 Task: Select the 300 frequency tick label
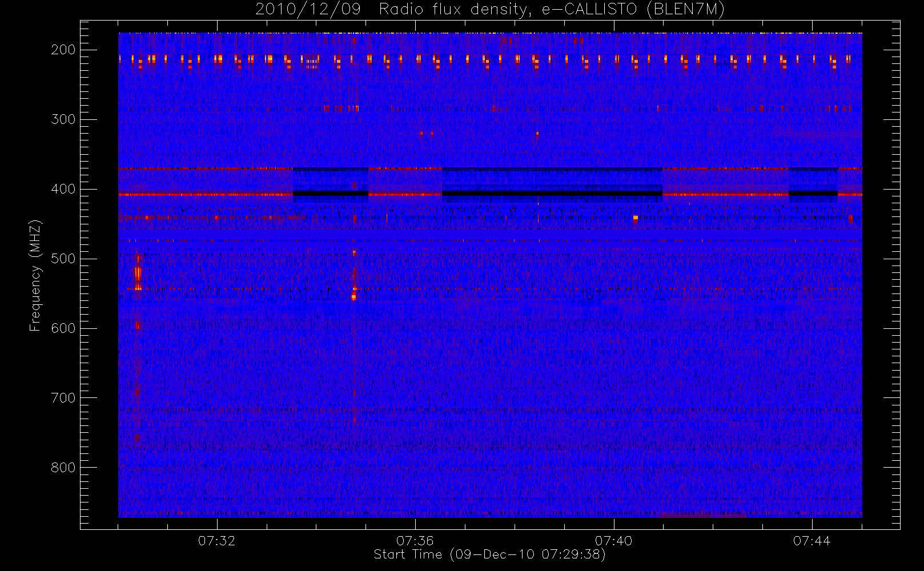tap(63, 119)
